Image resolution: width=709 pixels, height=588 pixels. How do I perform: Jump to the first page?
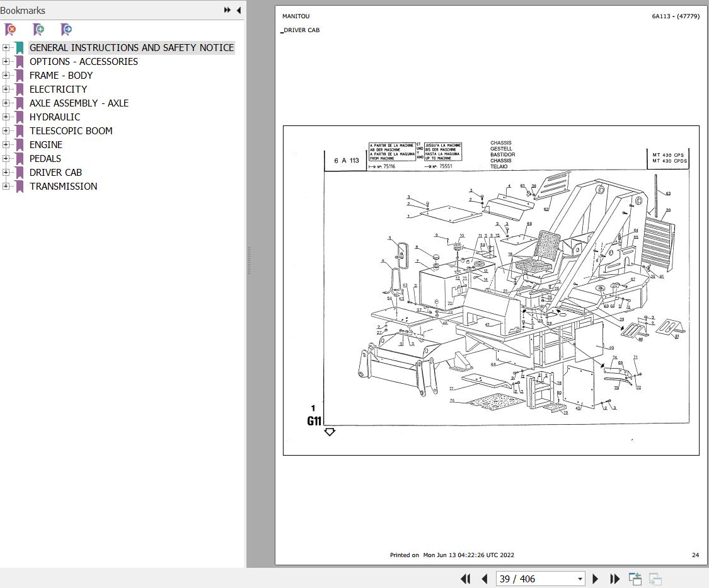click(x=465, y=579)
